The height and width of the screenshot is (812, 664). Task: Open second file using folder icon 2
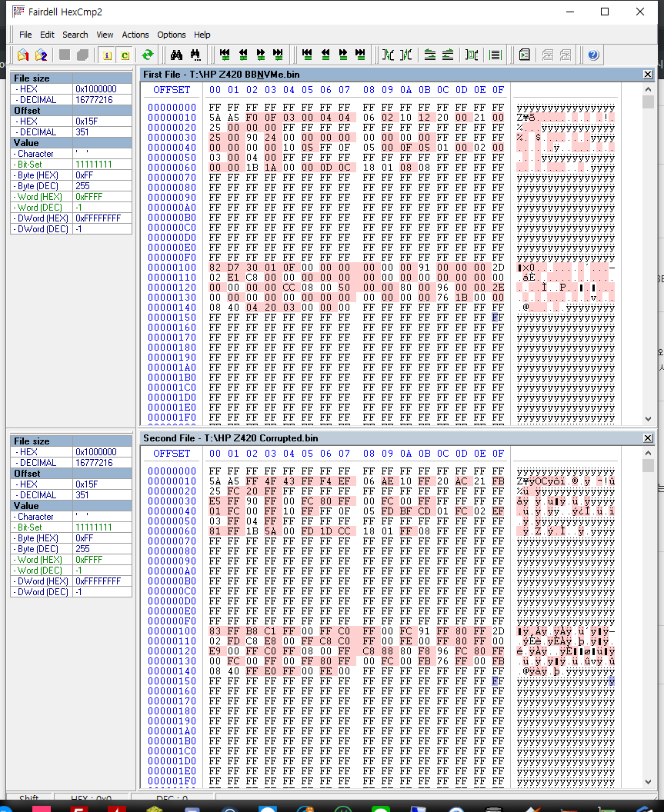tap(41, 55)
